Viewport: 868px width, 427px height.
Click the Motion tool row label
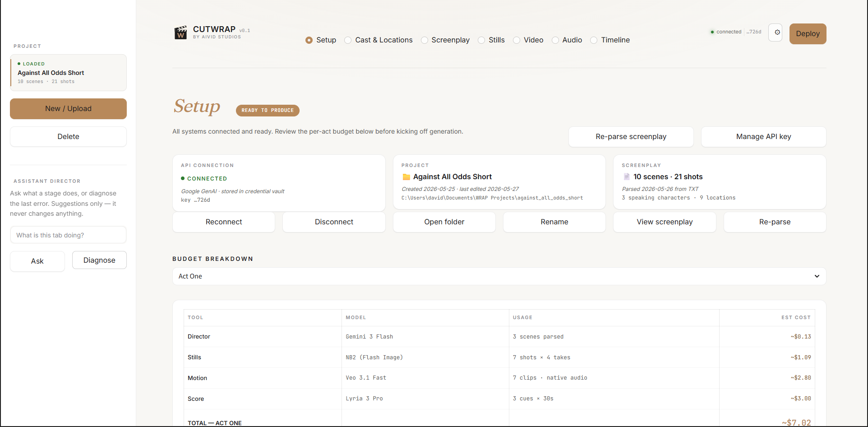pyautogui.click(x=197, y=378)
